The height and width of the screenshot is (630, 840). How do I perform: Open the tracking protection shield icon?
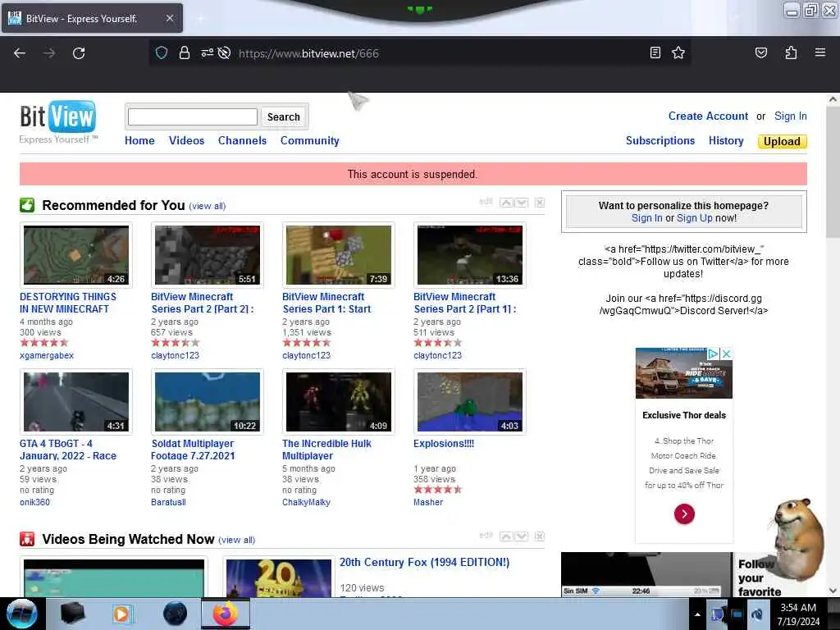[x=162, y=52]
